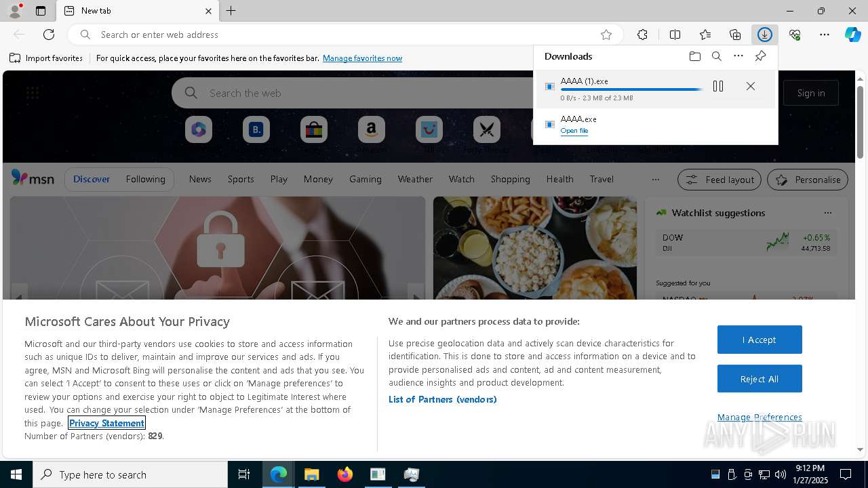
Task: Open Manage favorites now link
Action: [362, 58]
